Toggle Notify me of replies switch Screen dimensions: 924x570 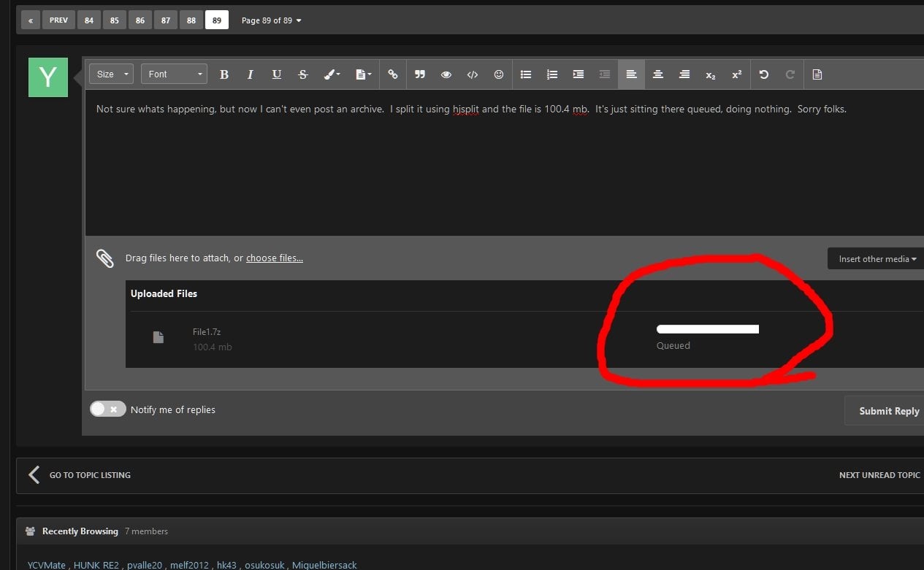[x=107, y=409]
